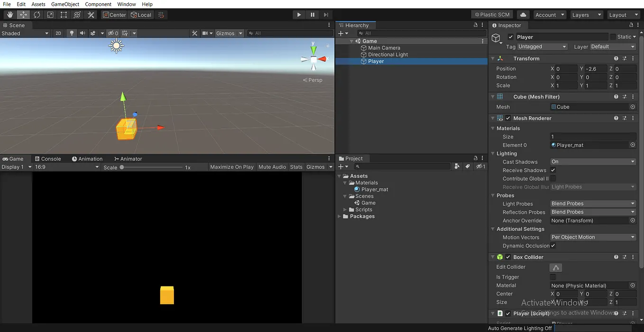Viewport: 644px width, 332px height.
Task: Click the Project panel search field
Action: (x=403, y=166)
